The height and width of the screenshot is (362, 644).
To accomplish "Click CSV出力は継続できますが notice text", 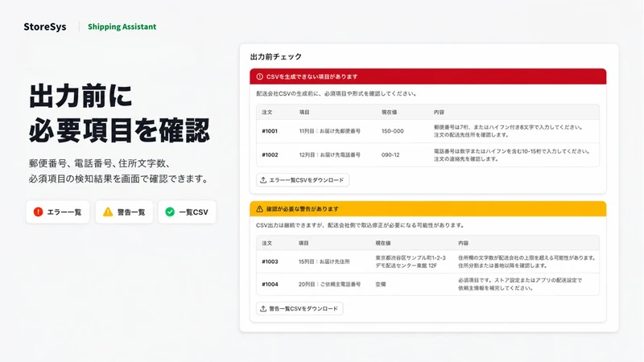I will (360, 225).
